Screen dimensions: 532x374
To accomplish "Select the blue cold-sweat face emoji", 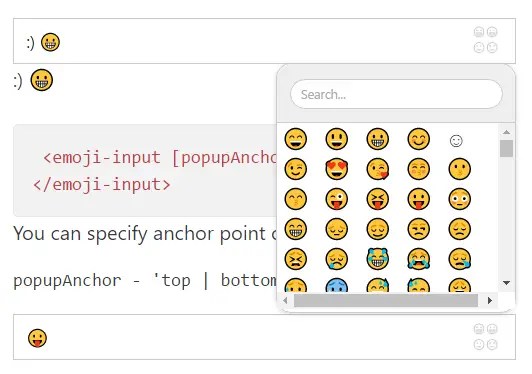I will 337,286.
